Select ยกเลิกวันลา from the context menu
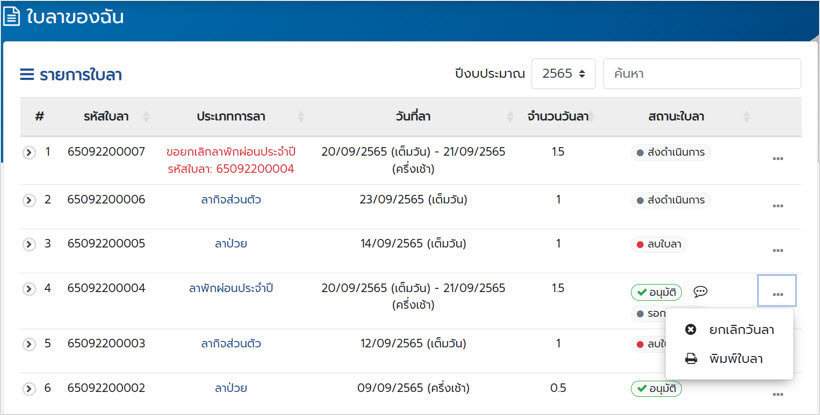 735,329
